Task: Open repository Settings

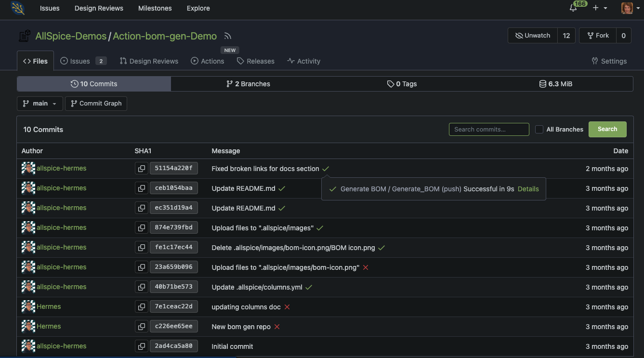Action: pyautogui.click(x=609, y=61)
